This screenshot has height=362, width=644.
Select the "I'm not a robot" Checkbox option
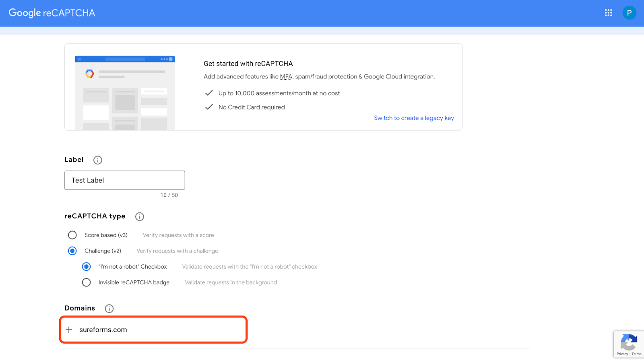point(86,266)
